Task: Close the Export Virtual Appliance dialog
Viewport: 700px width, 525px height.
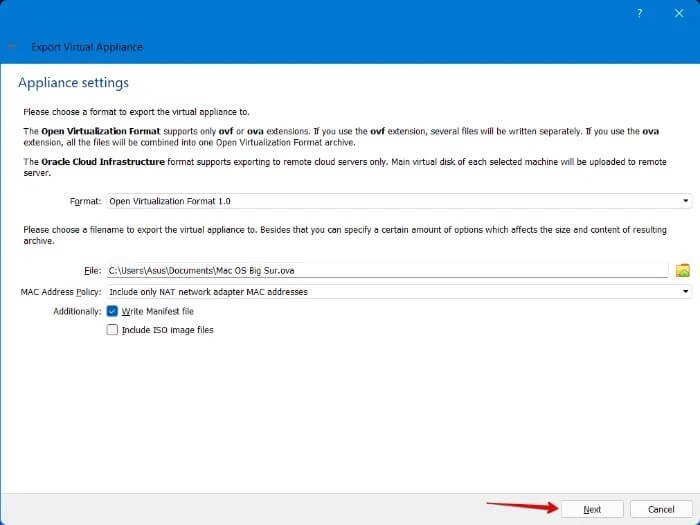Action: pyautogui.click(x=679, y=13)
